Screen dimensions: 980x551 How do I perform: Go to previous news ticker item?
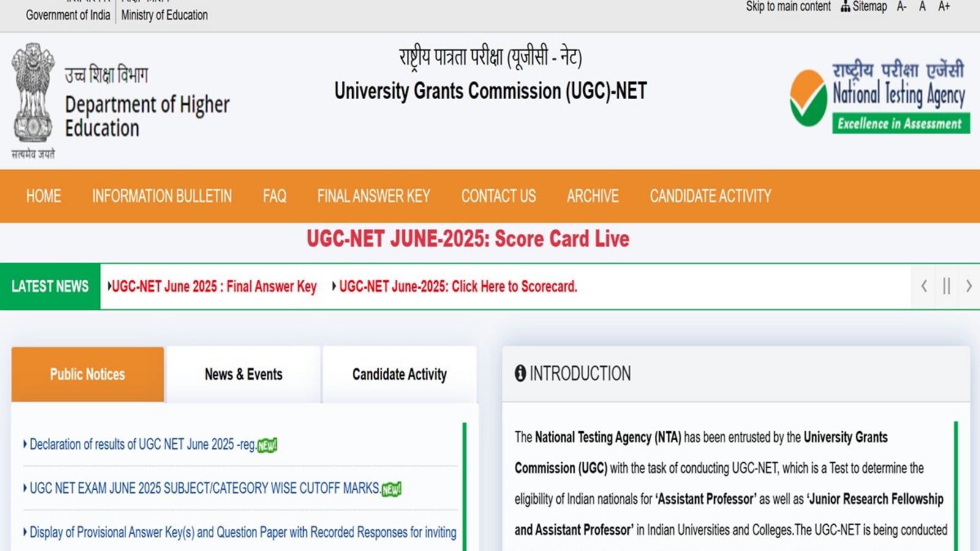pos(924,286)
